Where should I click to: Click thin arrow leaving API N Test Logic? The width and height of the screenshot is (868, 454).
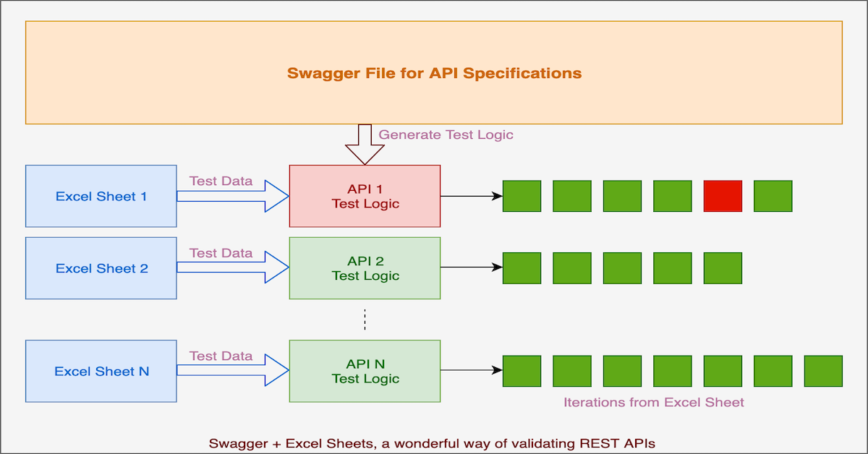(472, 371)
